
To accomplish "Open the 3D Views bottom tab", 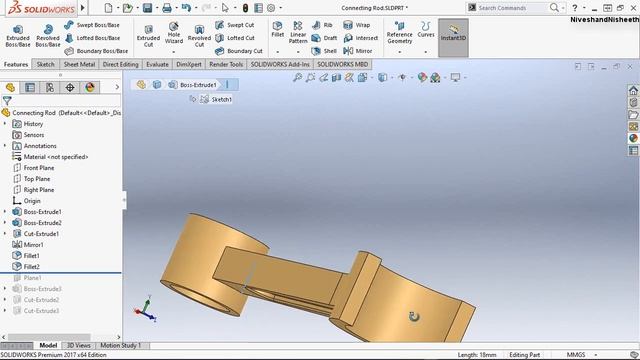I will tap(78, 346).
